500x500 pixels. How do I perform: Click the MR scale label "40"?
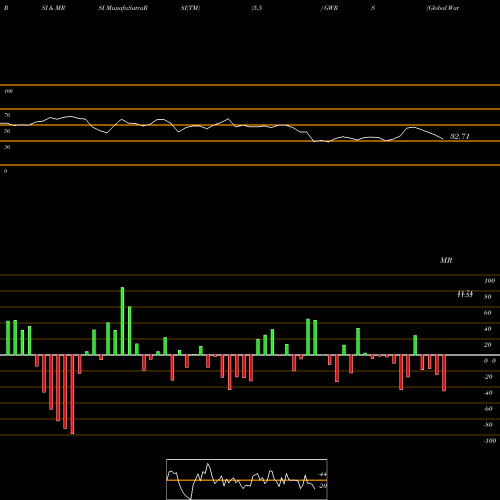[488, 329]
